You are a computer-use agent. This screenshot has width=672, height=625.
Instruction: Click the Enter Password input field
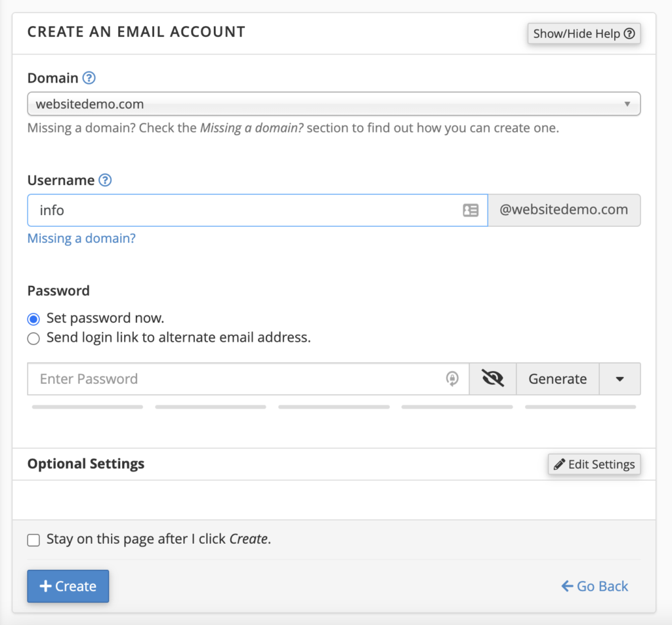[236, 379]
